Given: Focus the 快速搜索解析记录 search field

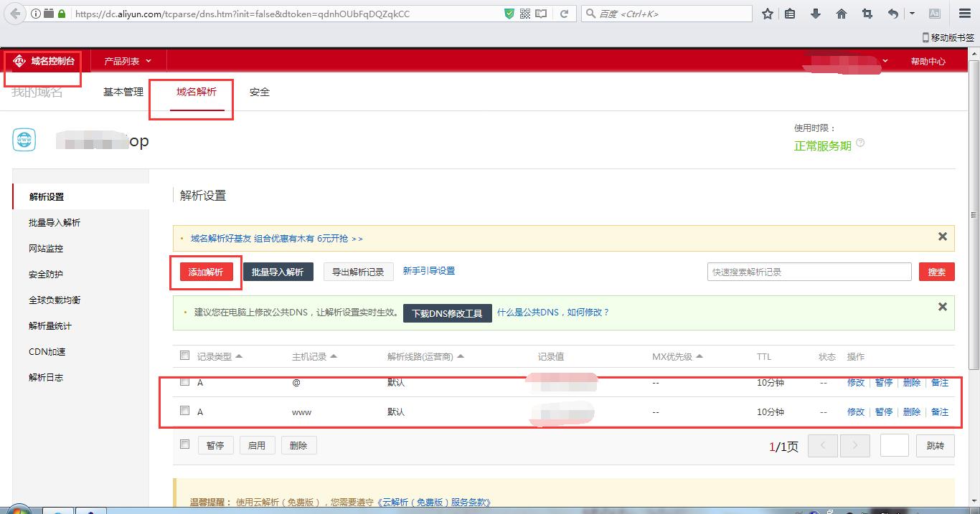Looking at the screenshot, I should pos(809,272).
